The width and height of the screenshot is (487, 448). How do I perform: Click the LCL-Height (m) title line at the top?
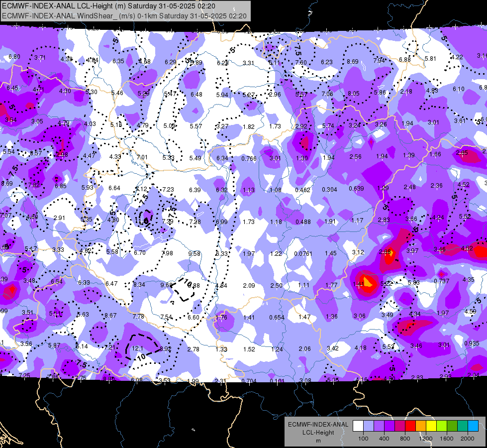click(108, 6)
